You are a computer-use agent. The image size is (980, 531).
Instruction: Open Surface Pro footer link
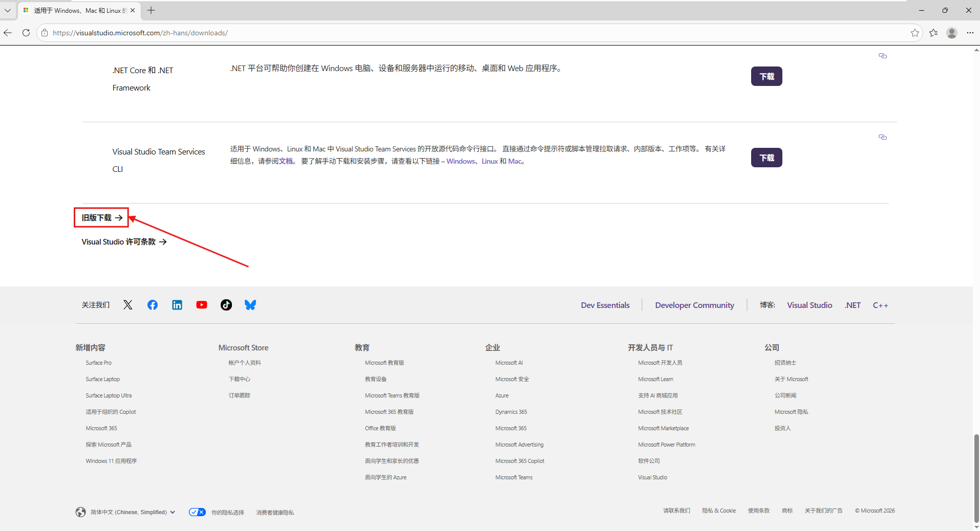click(98, 363)
